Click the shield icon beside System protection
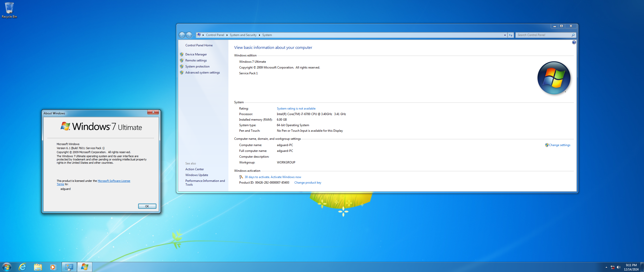Viewport: 644px width, 272px height. [x=182, y=66]
